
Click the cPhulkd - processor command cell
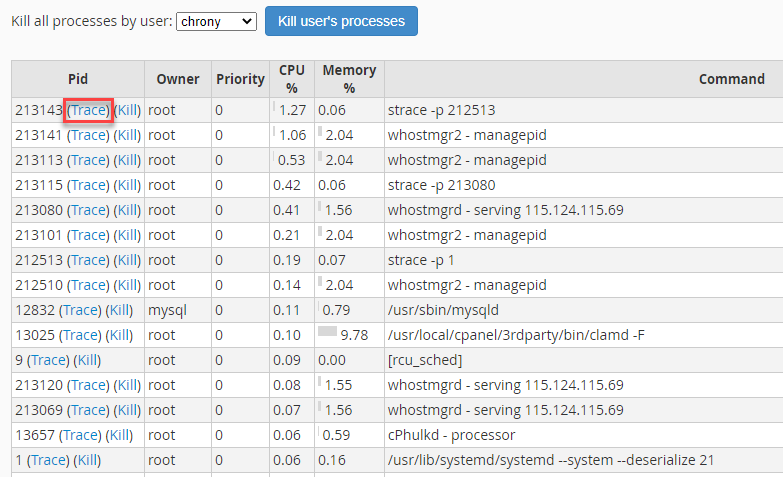pyautogui.click(x=584, y=435)
